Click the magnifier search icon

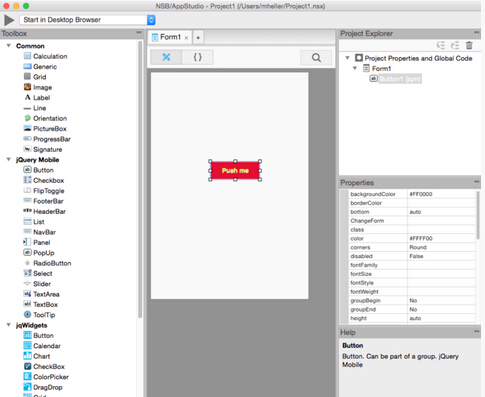(x=316, y=58)
